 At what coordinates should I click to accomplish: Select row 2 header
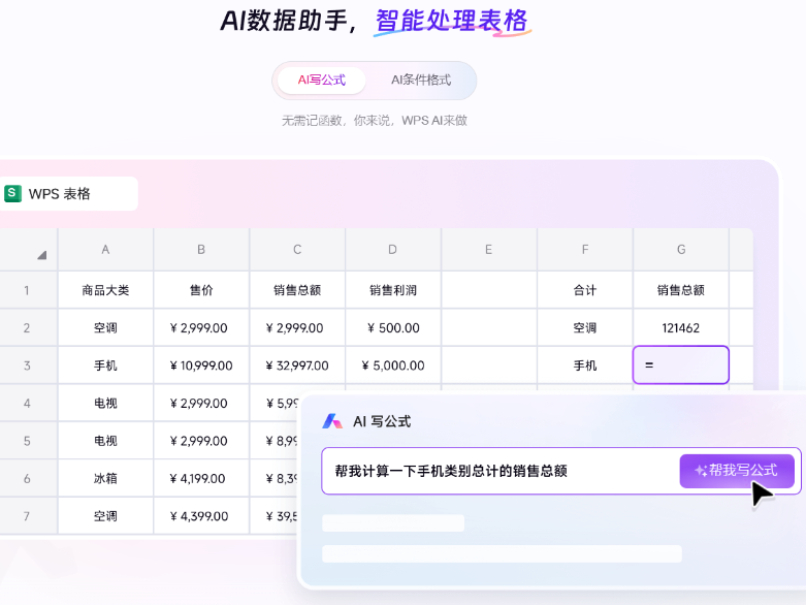27,328
